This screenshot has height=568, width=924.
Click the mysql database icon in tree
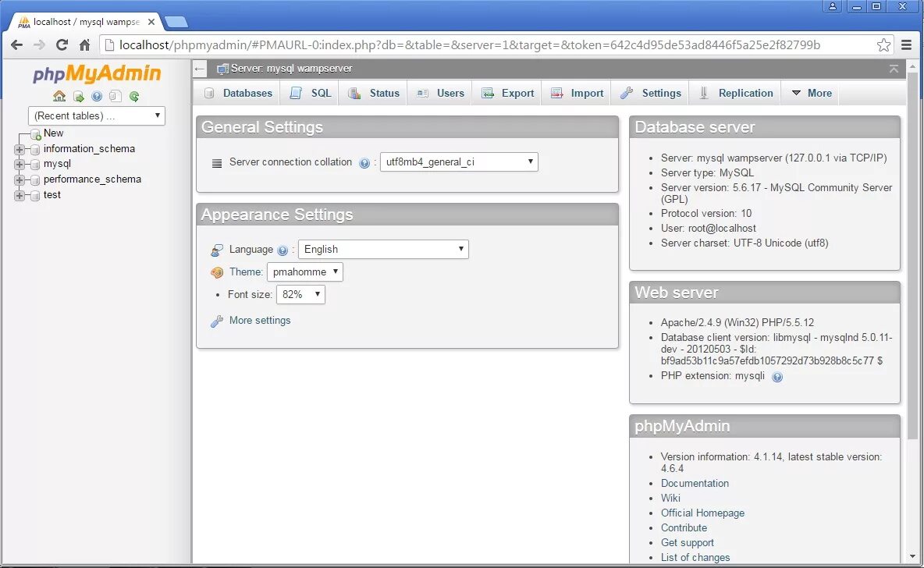tap(35, 165)
